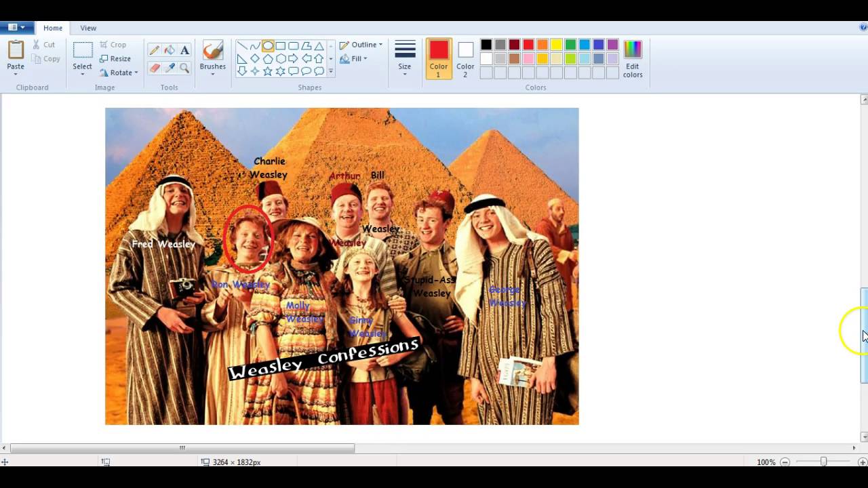
Task: Select the Pencil tool
Action: point(155,49)
